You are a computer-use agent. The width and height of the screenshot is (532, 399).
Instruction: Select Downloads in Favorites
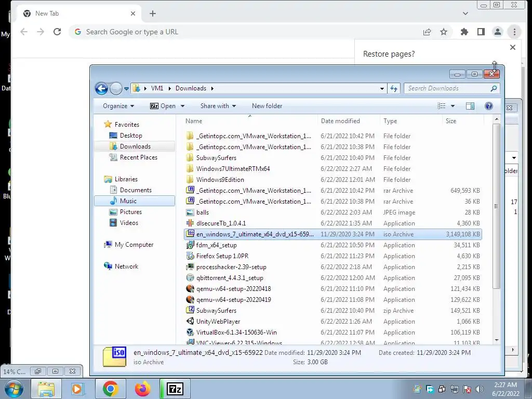click(x=135, y=146)
